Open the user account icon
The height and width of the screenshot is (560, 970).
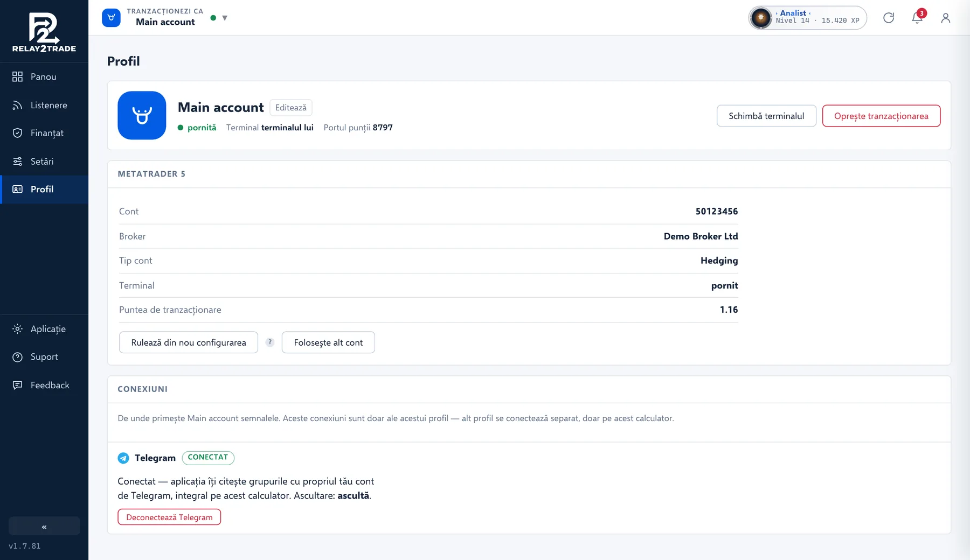tap(945, 18)
